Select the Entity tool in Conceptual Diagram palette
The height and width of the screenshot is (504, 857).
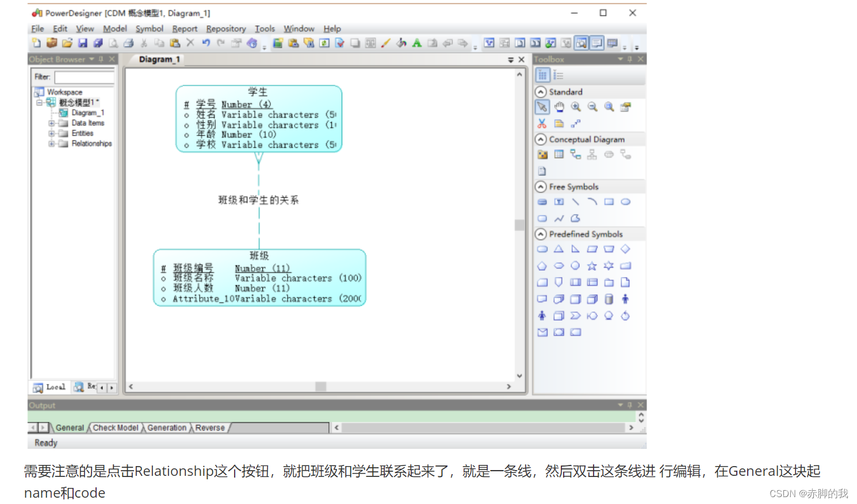[x=558, y=154]
